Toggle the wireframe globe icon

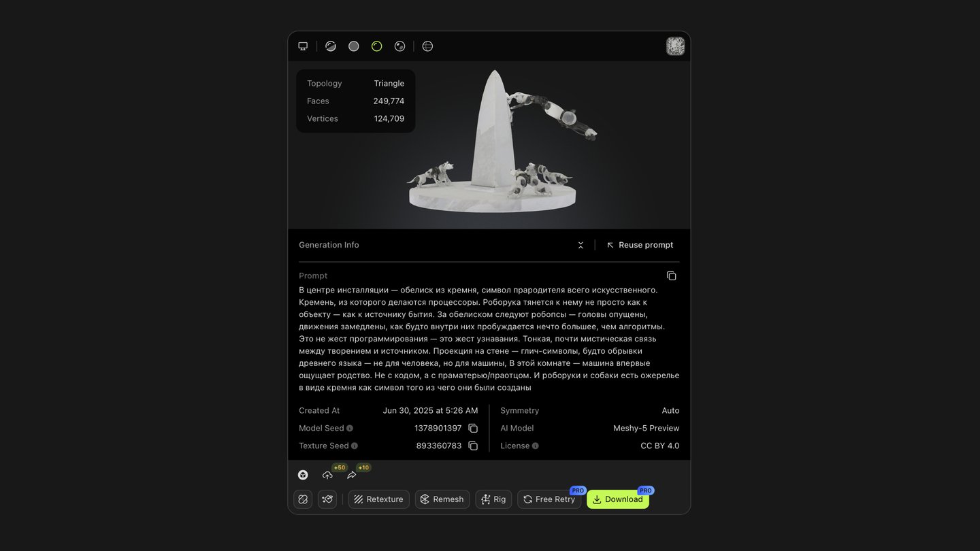click(427, 46)
